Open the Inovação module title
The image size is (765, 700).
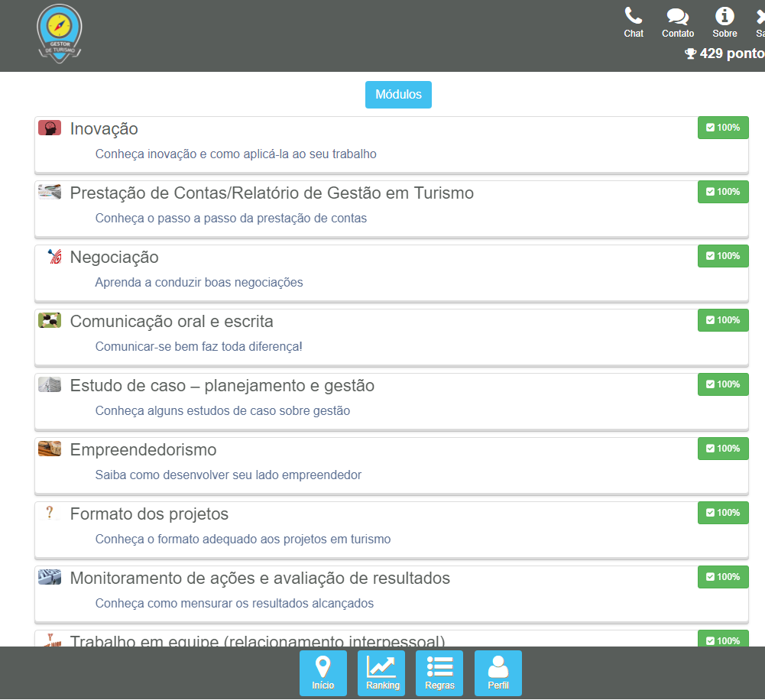coord(104,129)
